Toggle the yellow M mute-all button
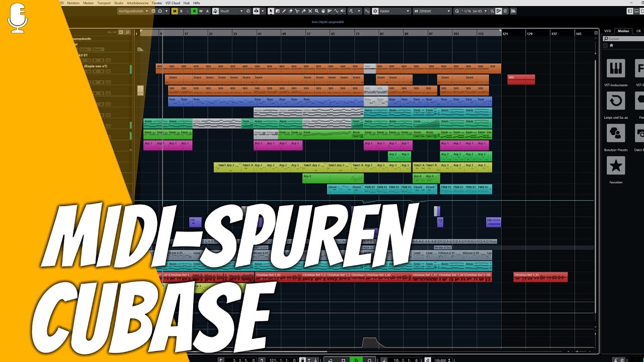 pyautogui.click(x=175, y=11)
